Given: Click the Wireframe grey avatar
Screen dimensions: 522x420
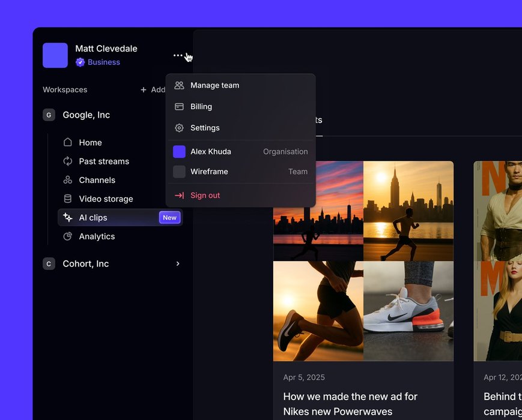Looking at the screenshot, I should (179, 172).
